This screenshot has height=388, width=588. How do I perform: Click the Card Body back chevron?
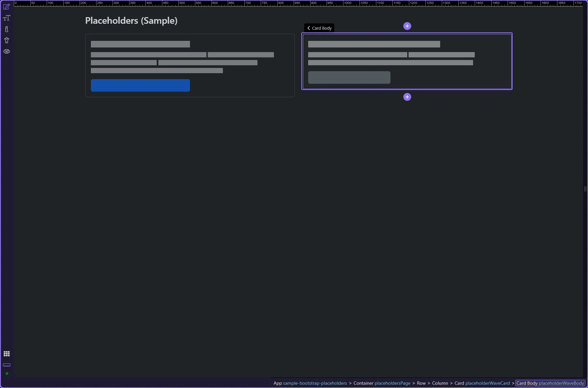click(x=309, y=28)
